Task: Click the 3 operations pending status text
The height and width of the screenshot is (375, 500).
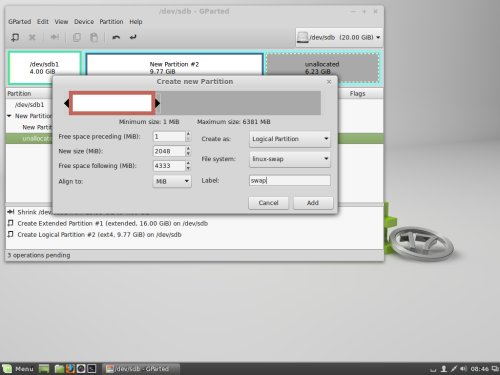Action: coord(39,255)
